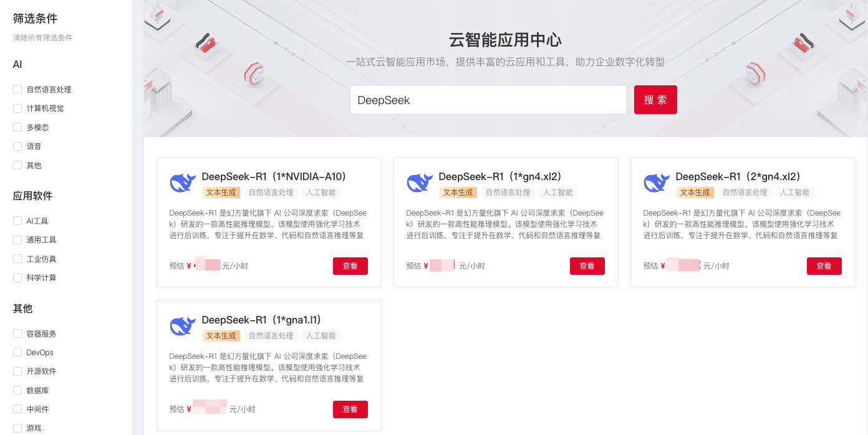Click the description text on the 1*NVIDIA-A10 card

268,224
